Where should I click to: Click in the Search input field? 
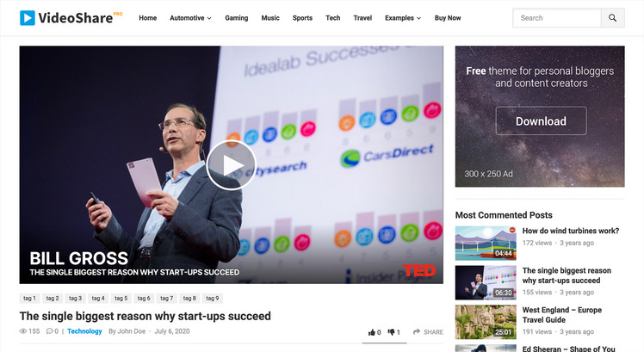click(557, 18)
